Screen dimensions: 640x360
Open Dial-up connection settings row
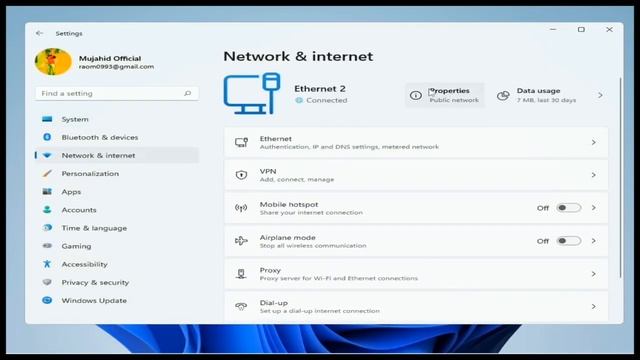pyautogui.click(x=416, y=307)
